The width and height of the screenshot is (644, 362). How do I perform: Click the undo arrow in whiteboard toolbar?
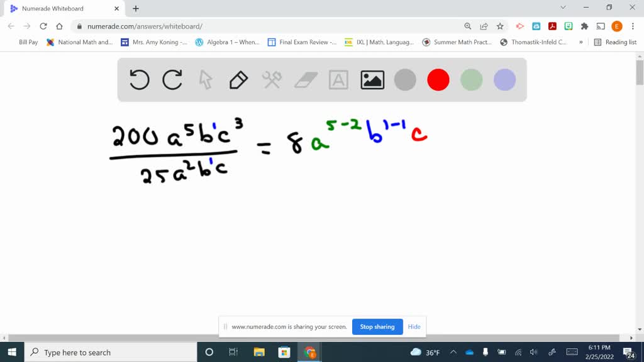click(140, 80)
